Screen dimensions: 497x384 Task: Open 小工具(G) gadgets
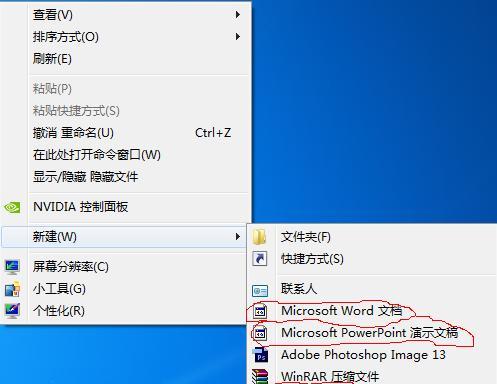tap(125, 289)
